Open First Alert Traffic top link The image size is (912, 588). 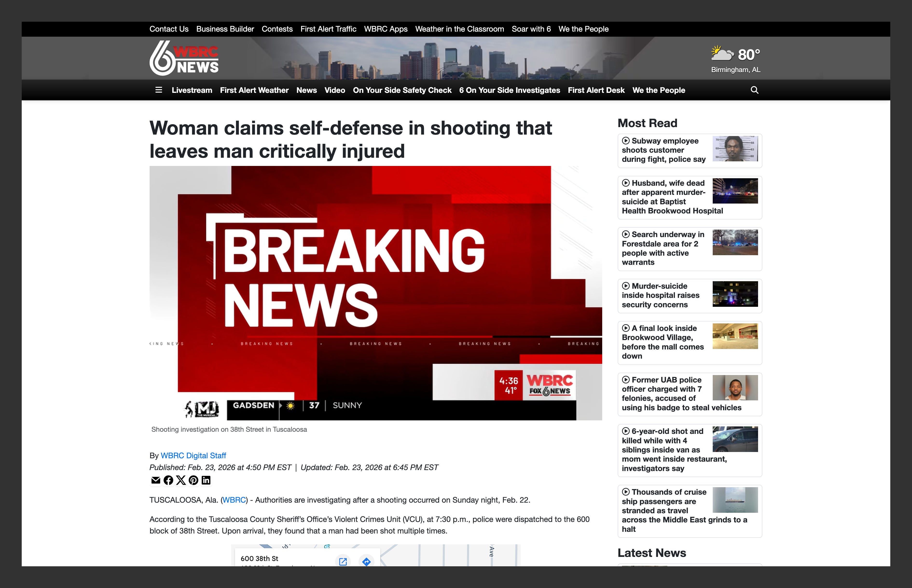[x=328, y=29]
